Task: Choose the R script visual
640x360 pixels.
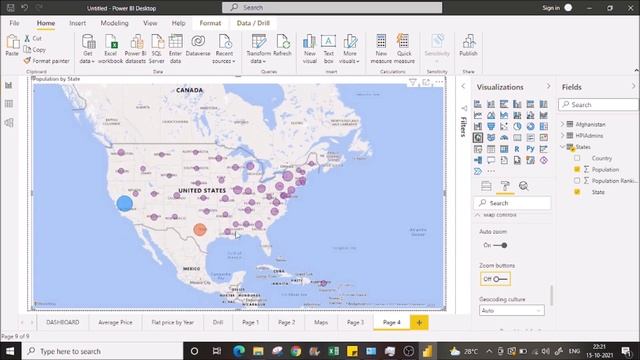Action: 517,149
